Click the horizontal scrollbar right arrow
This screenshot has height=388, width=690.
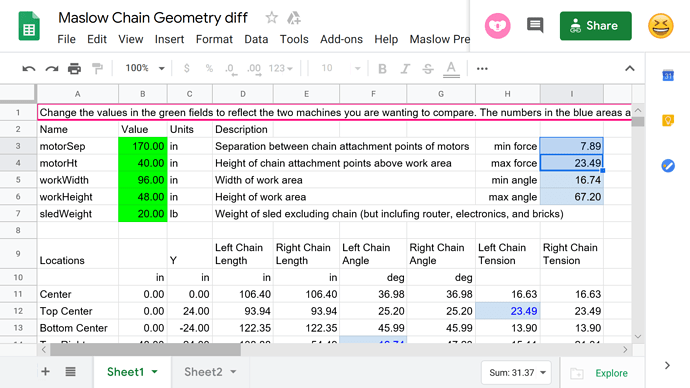click(x=625, y=350)
